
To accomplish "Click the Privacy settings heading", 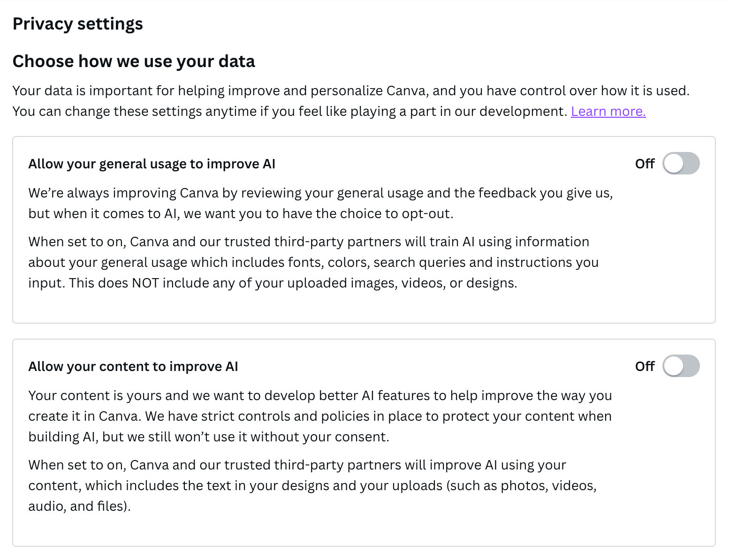I will pos(78,24).
